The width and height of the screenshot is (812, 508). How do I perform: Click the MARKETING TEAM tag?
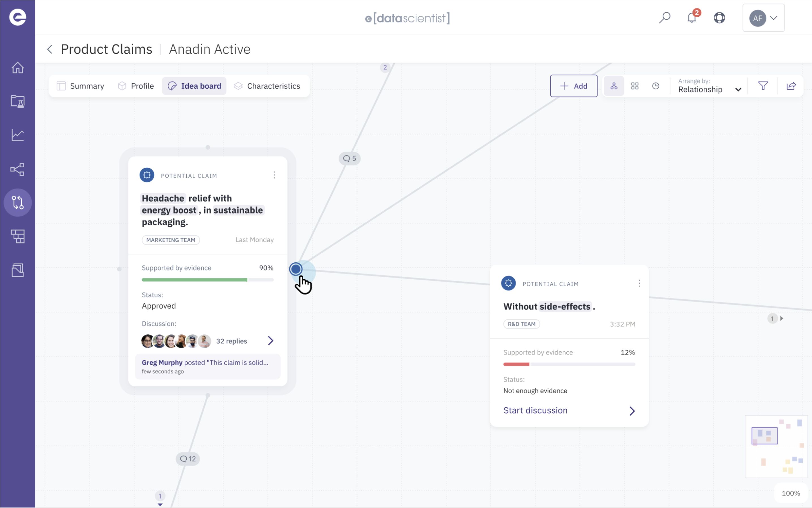[171, 240]
